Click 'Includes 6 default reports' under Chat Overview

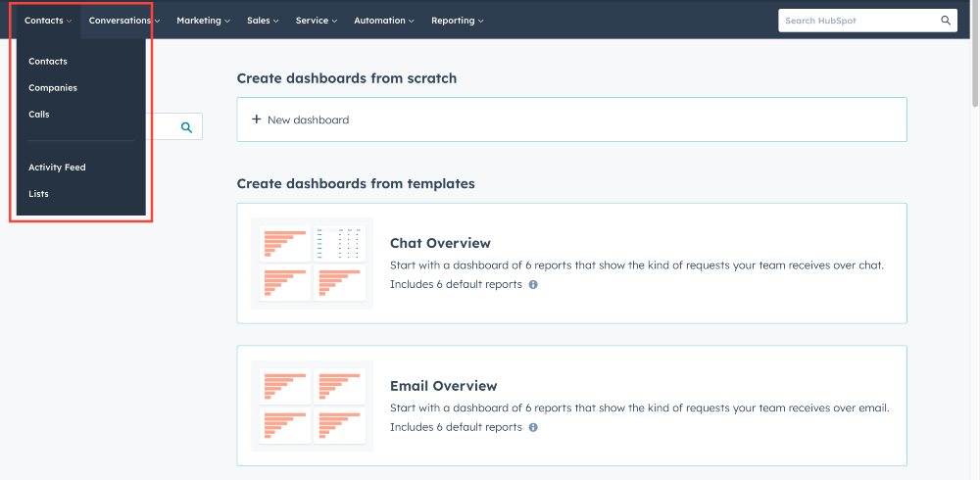(x=456, y=284)
